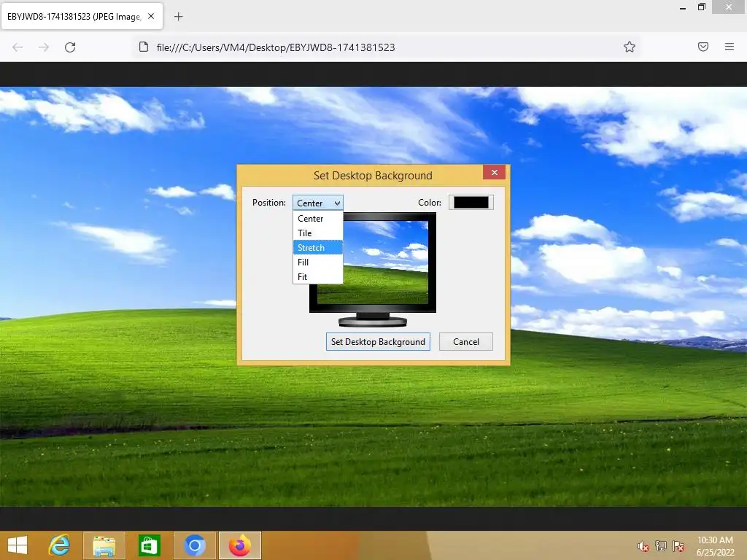Image resolution: width=747 pixels, height=560 pixels.
Task: Reload the current page
Action: coord(70,47)
